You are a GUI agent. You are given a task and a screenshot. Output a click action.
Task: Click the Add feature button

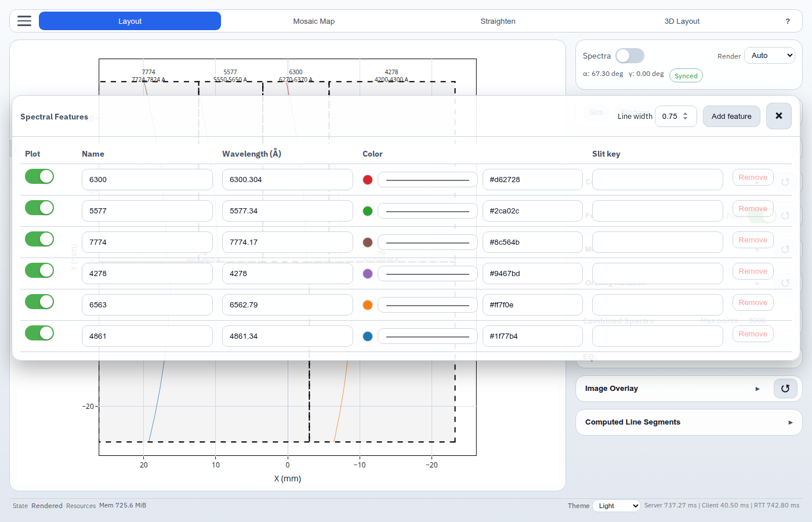[x=731, y=116]
